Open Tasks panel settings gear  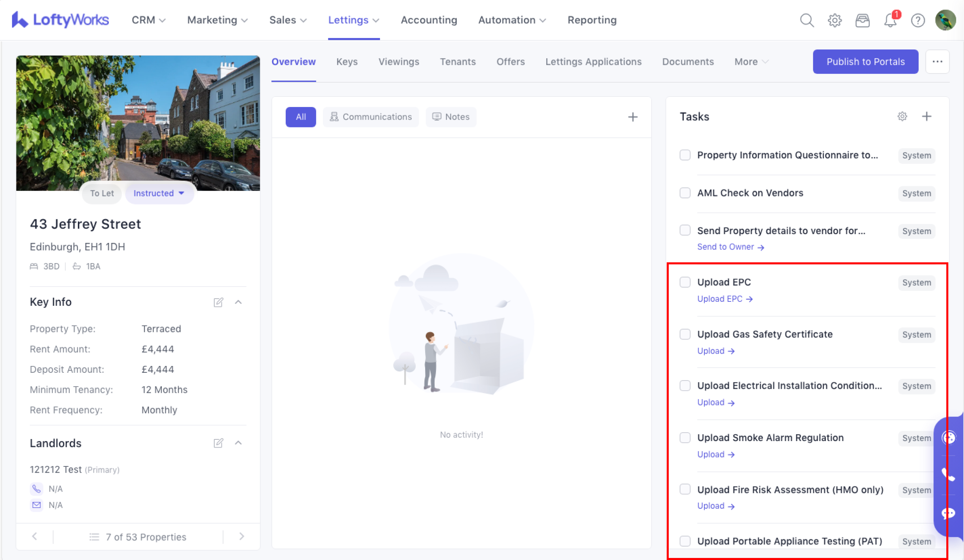pyautogui.click(x=902, y=117)
